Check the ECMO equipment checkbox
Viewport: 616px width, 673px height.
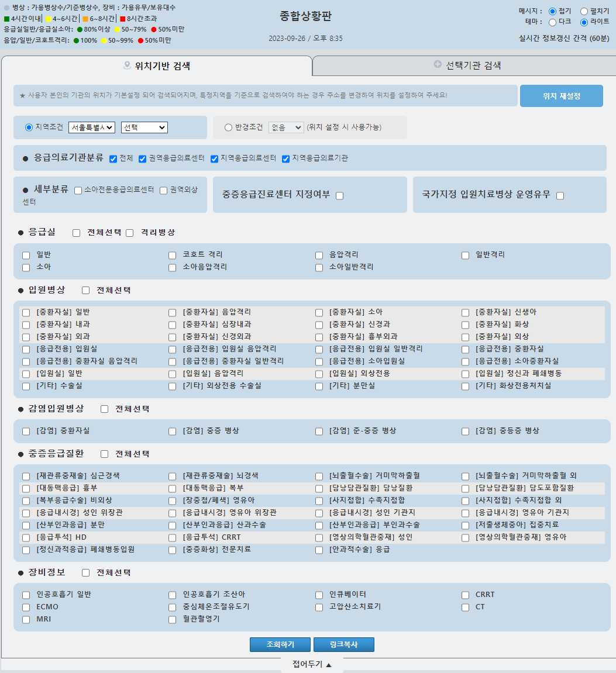26,608
